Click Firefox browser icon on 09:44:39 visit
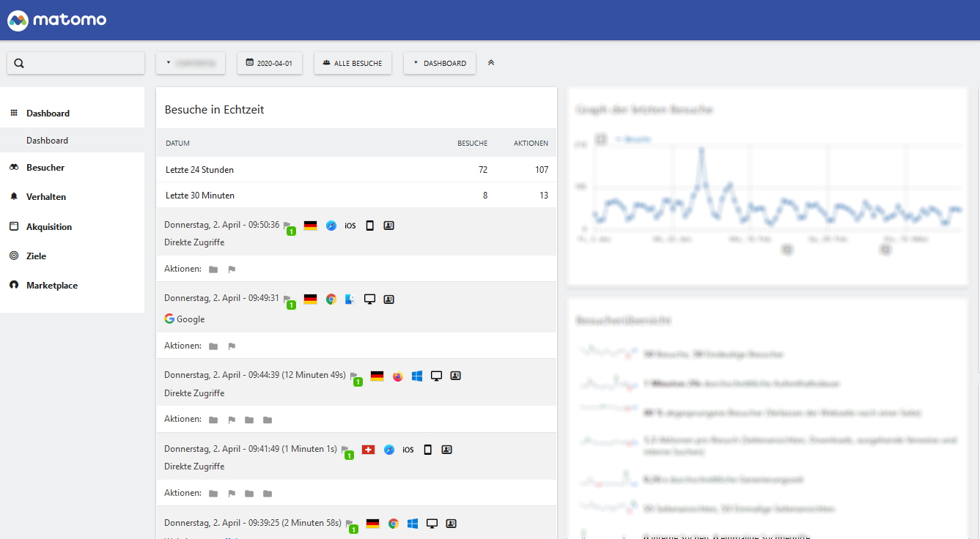Viewport: 980px width, 539px height. click(x=397, y=376)
